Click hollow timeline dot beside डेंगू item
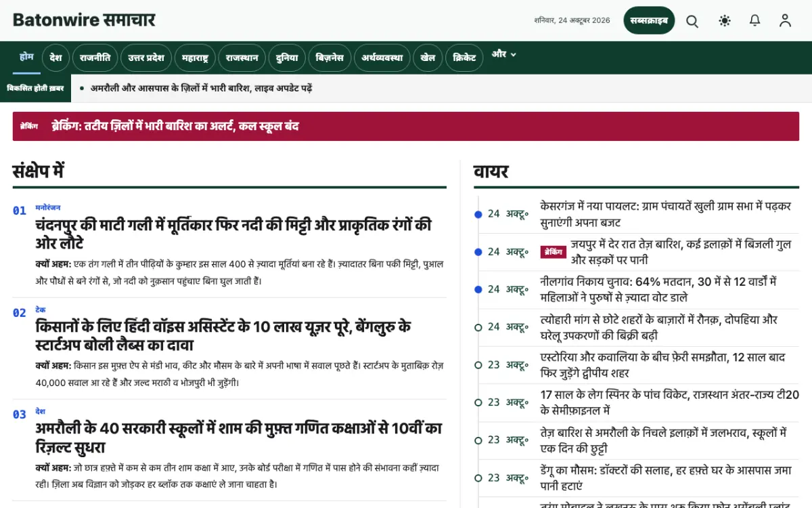This screenshot has width=812, height=508. pos(478,478)
